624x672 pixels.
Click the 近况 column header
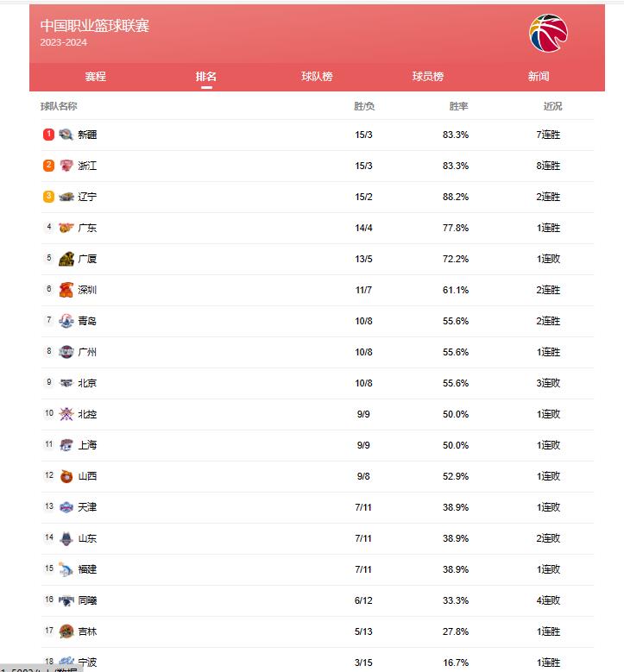tap(552, 106)
